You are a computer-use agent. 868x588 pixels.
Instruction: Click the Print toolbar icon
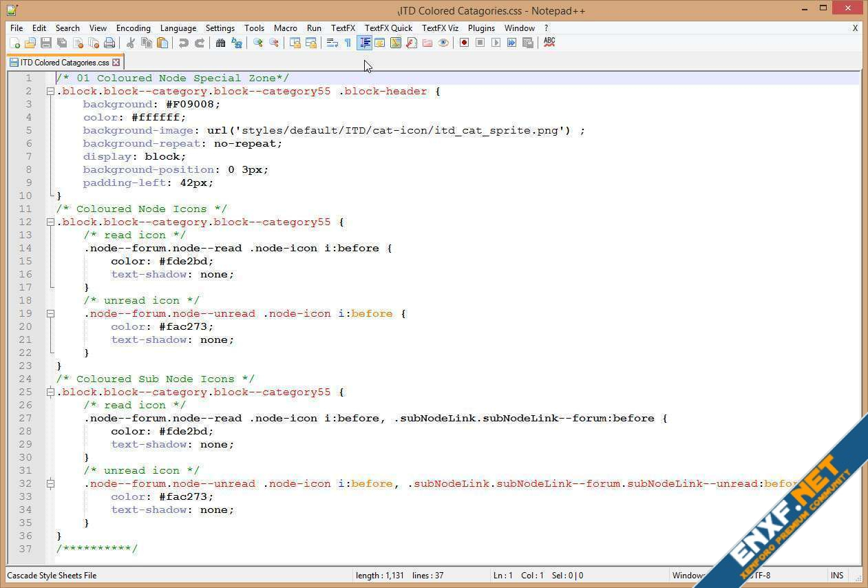109,43
